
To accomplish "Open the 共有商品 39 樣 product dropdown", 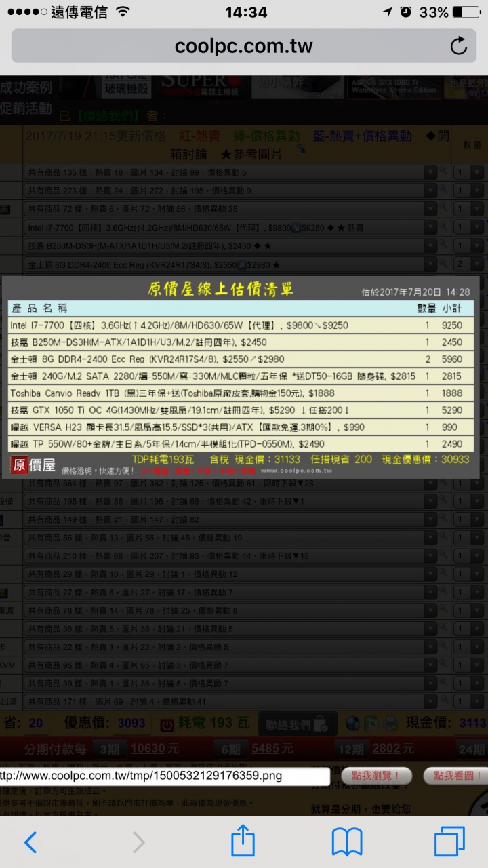I will pos(230,683).
